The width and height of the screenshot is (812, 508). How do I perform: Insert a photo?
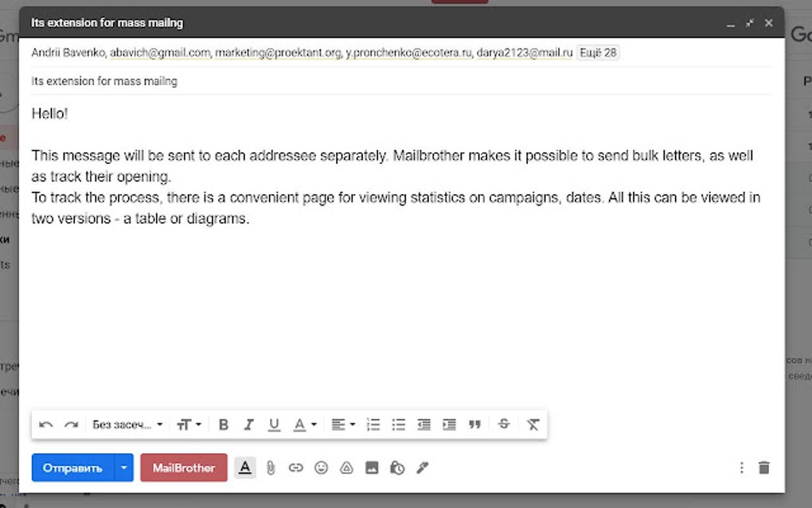372,467
